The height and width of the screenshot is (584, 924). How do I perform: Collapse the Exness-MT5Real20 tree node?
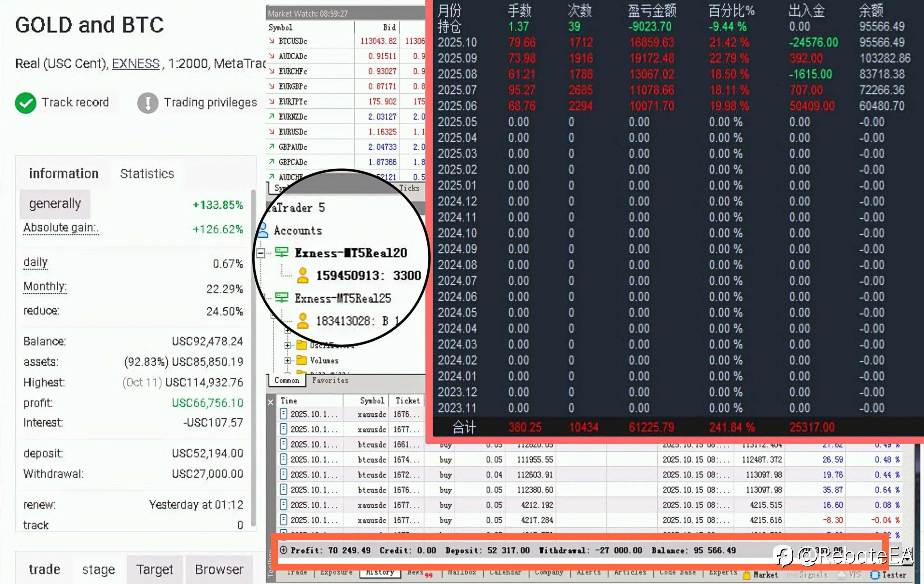coord(261,253)
